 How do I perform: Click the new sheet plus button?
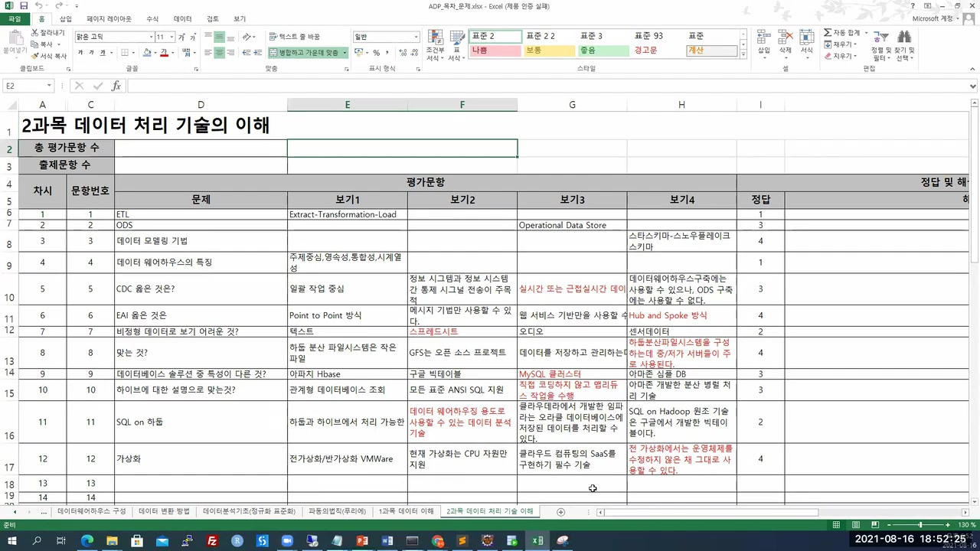coord(560,511)
